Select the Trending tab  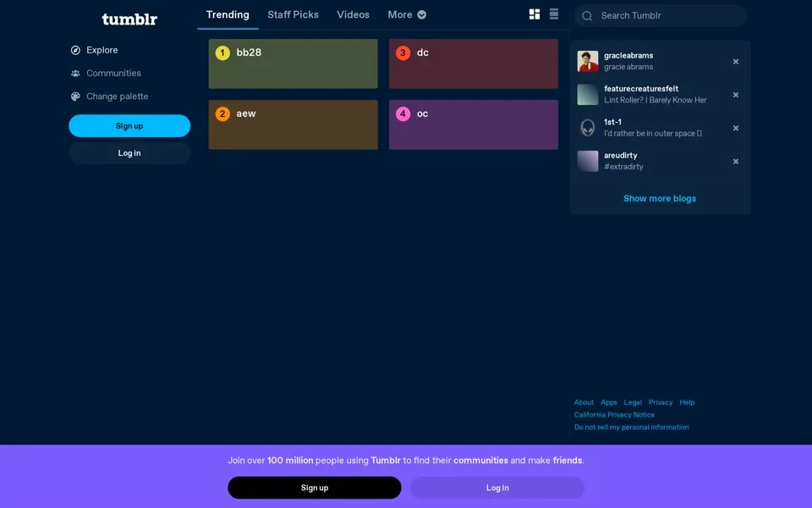click(228, 14)
